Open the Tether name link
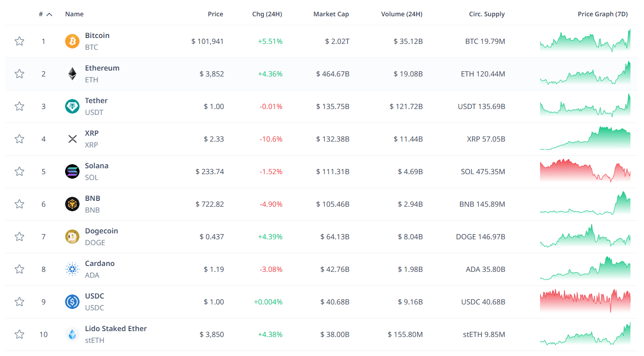This screenshot has width=644, height=356. coord(96,100)
